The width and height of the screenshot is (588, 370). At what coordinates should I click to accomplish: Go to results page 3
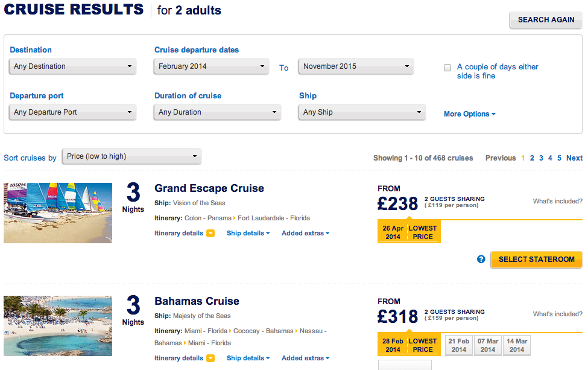tap(541, 158)
